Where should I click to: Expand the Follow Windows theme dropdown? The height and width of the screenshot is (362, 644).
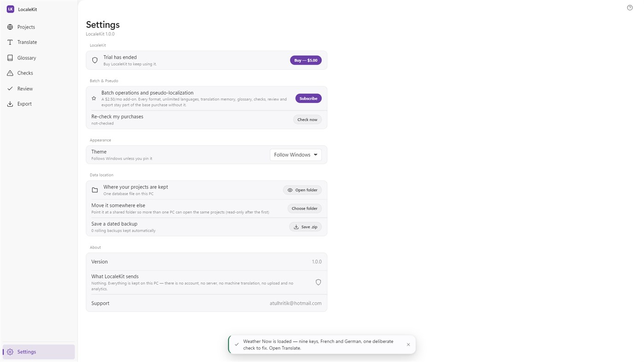click(296, 155)
